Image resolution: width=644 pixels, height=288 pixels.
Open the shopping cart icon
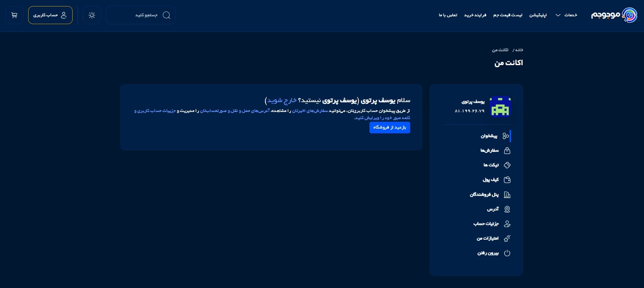pos(14,15)
